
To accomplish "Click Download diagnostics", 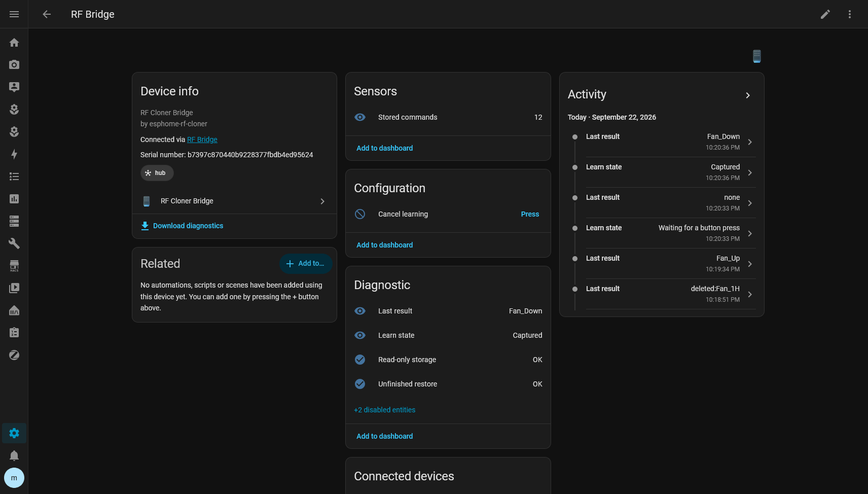I will [x=182, y=226].
